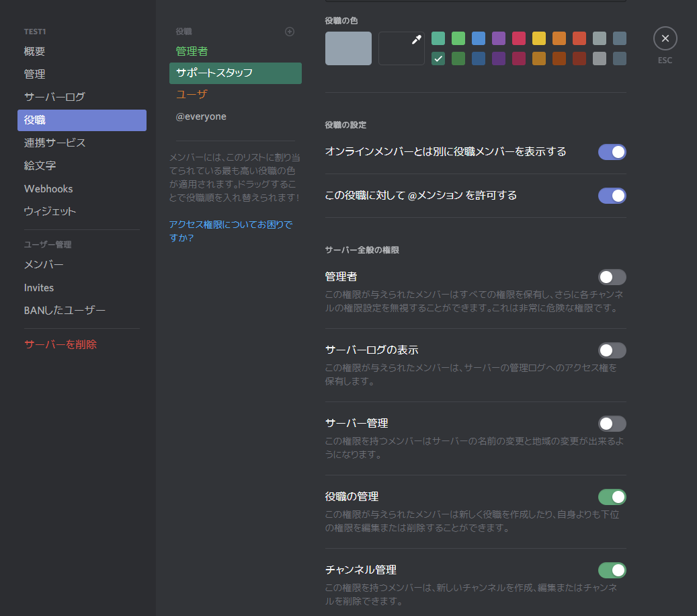Click the サーバー全般の権限 section heading
Image resolution: width=697 pixels, height=616 pixels.
(362, 250)
